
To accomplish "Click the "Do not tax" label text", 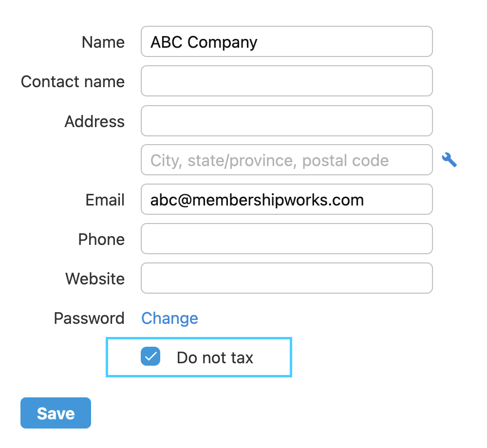I will [x=215, y=358].
